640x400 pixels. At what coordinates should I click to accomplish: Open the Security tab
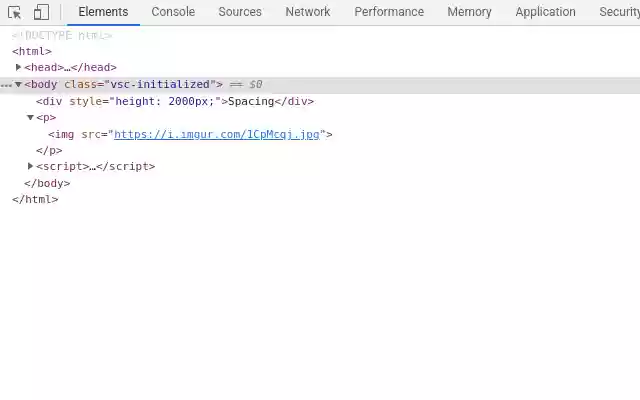coord(619,12)
